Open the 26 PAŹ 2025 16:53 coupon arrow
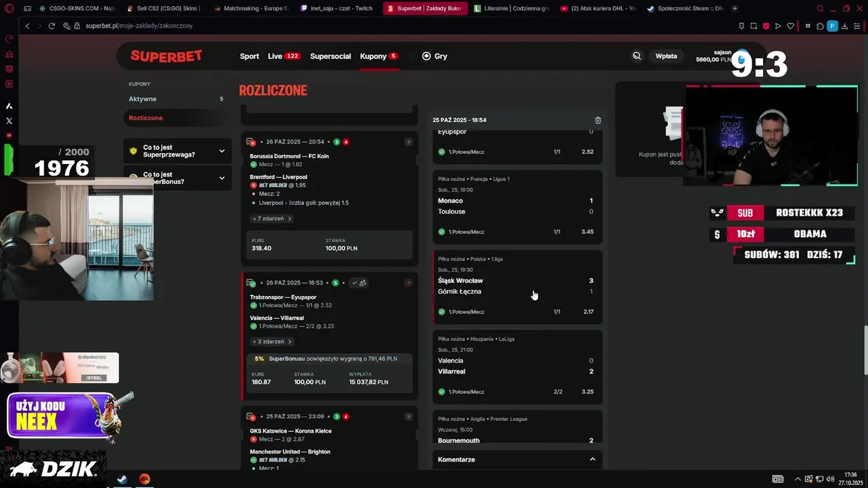 coord(408,283)
